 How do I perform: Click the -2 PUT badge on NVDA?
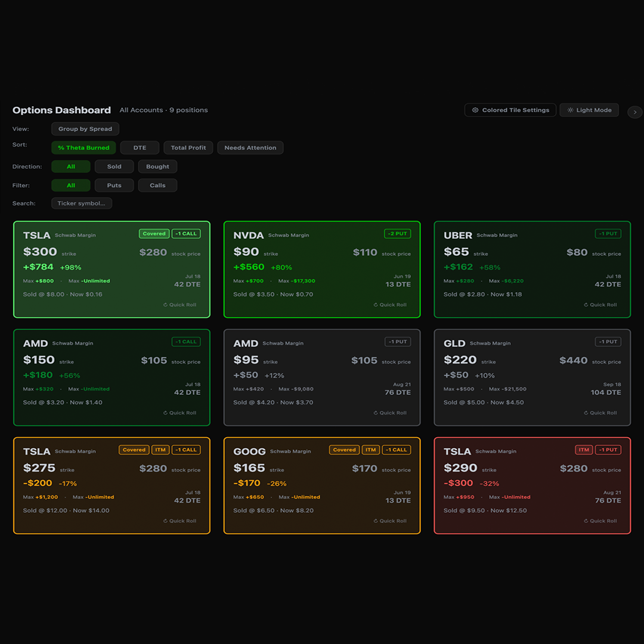[398, 234]
